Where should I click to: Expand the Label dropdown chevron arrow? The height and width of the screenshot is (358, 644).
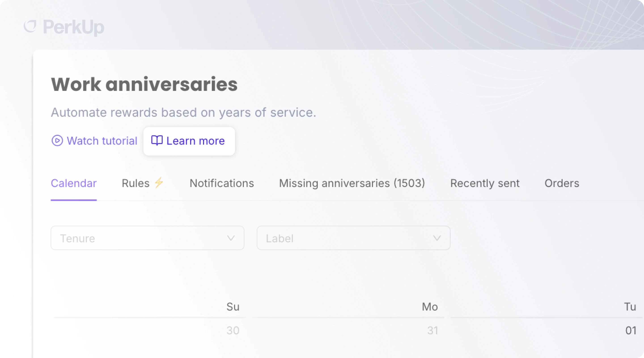tap(437, 238)
